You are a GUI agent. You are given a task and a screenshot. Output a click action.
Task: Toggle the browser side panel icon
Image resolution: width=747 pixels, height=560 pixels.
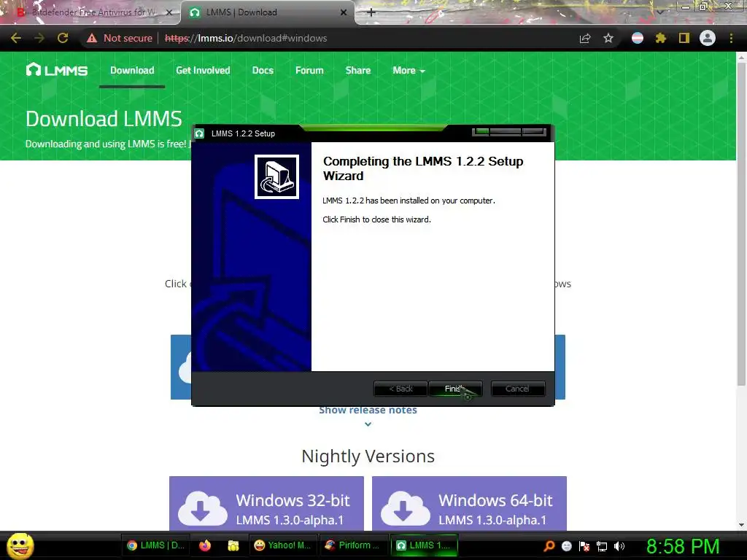pos(684,38)
